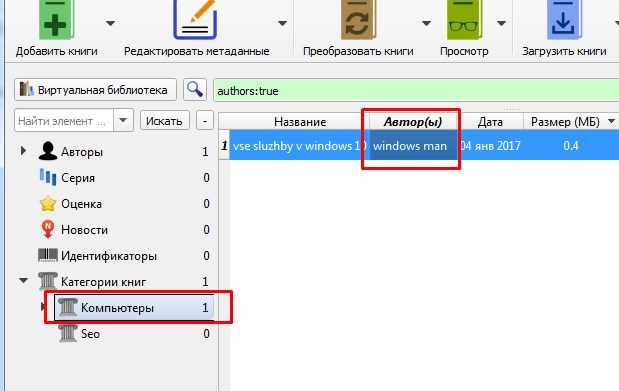The width and height of the screenshot is (619, 391).
Task: Click the Серия series icon
Action: tap(48, 177)
